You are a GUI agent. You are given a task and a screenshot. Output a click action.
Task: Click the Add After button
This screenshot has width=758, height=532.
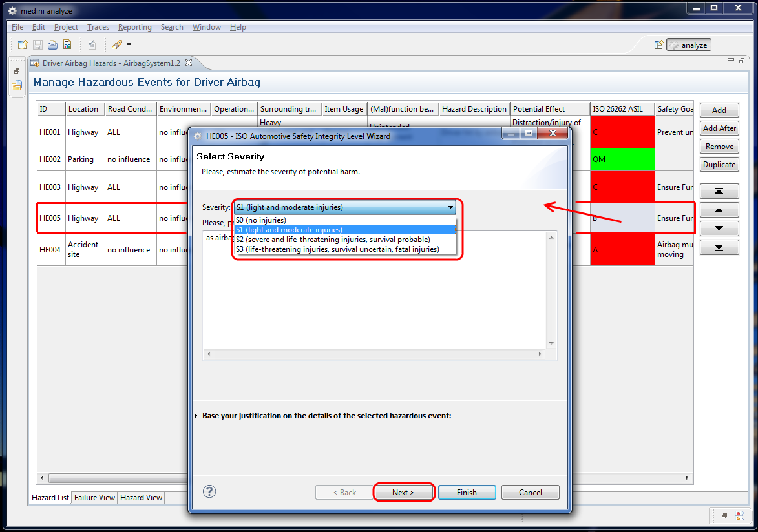[x=719, y=128]
